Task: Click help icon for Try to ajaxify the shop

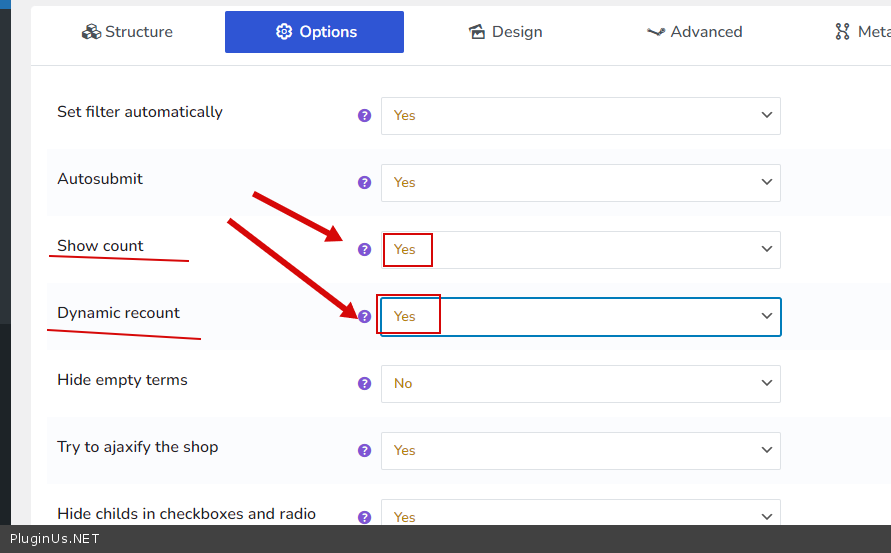Action: [364, 450]
